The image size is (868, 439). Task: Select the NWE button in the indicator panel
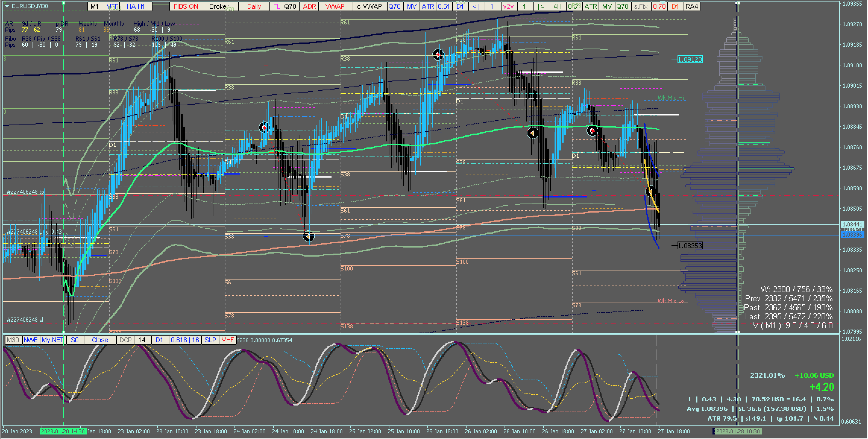tap(31, 340)
